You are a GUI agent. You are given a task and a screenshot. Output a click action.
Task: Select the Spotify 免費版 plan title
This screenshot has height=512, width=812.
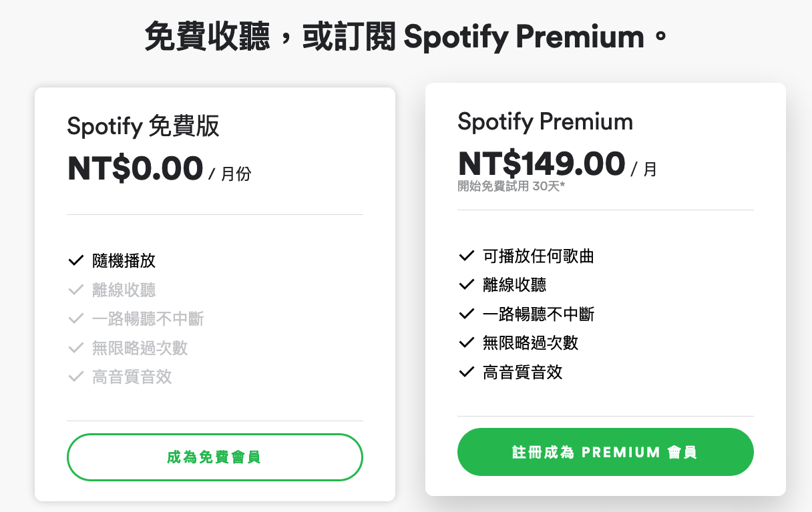coord(143,126)
